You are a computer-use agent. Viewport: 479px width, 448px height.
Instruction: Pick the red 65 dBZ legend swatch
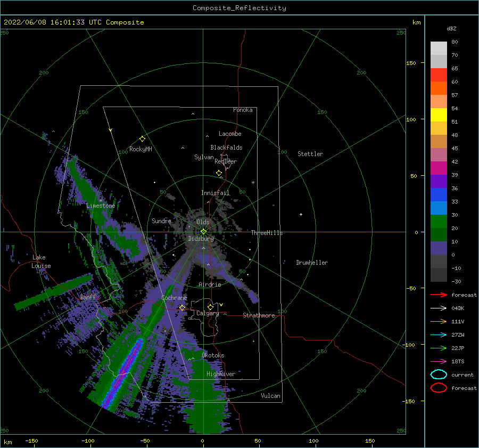(439, 75)
